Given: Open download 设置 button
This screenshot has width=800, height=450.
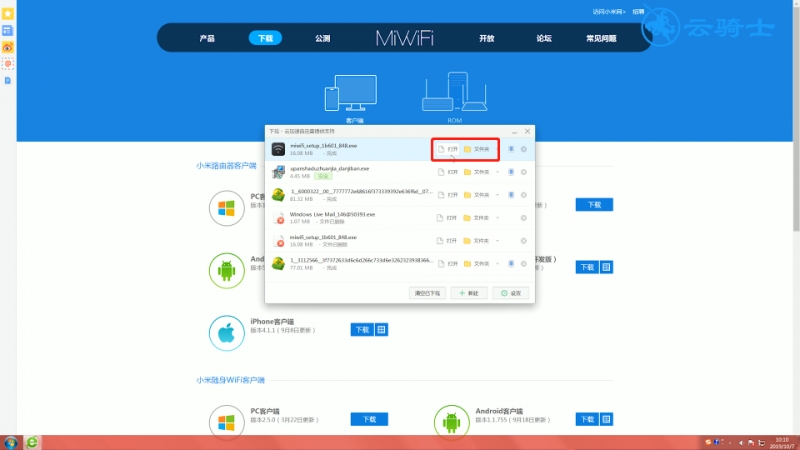Looking at the screenshot, I should tap(511, 293).
